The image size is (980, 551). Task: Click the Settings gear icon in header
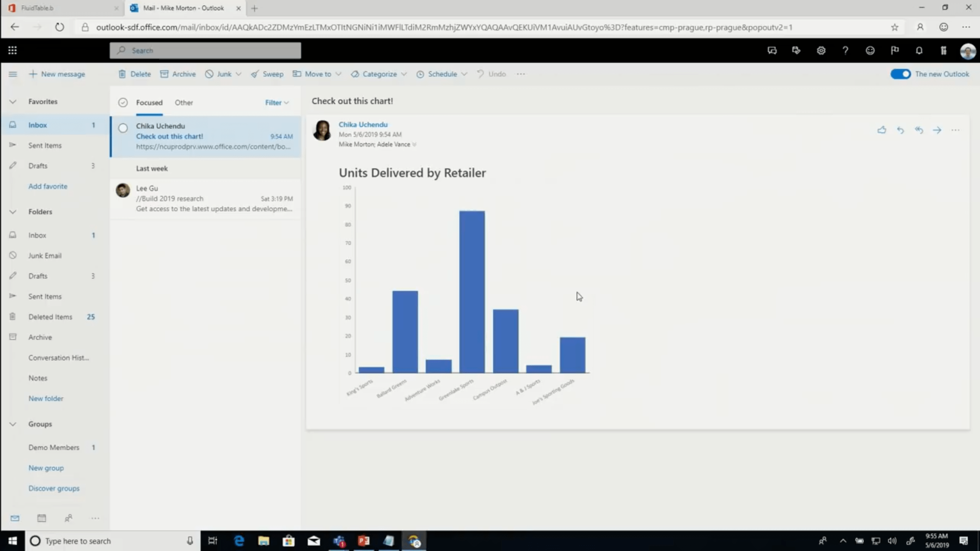point(821,51)
